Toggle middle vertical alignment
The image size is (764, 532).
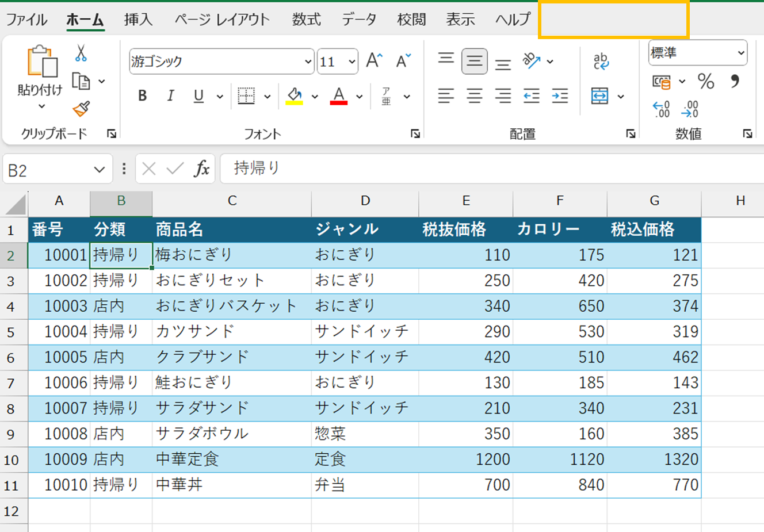pos(475,61)
